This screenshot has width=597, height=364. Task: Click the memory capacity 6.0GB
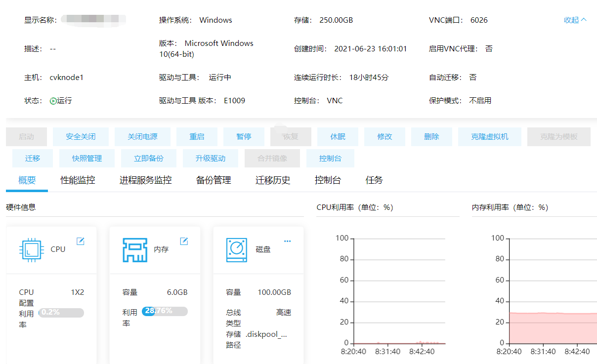point(177,292)
